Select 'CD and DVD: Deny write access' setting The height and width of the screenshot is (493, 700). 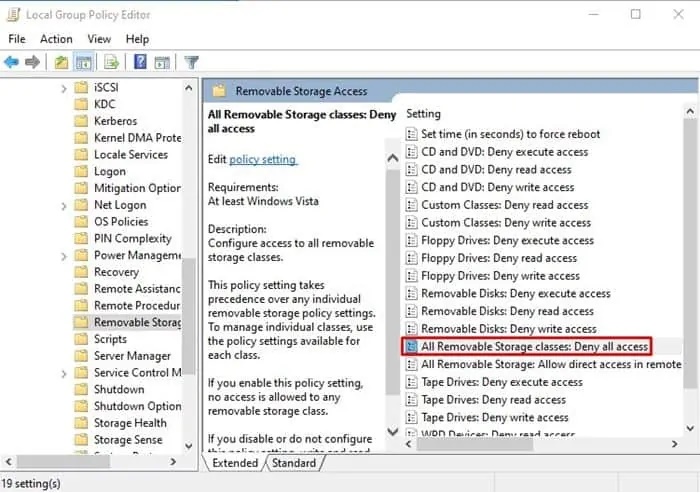(497, 187)
